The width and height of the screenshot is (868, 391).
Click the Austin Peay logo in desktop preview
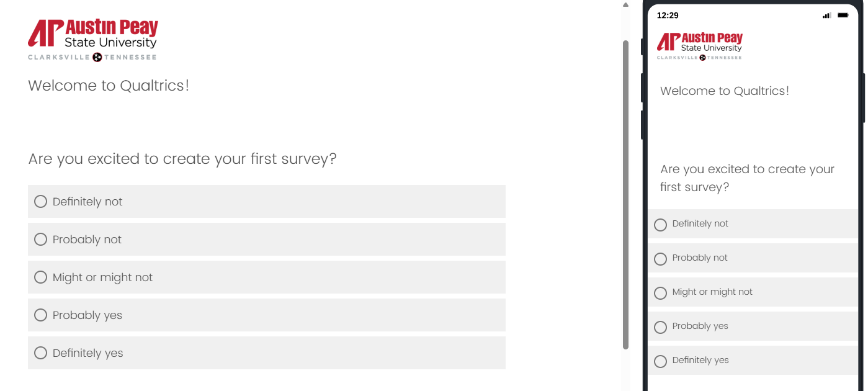[x=92, y=40]
